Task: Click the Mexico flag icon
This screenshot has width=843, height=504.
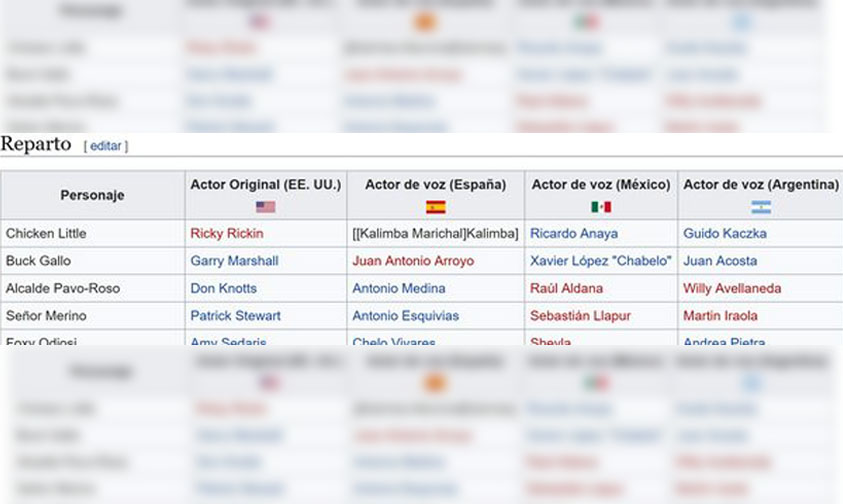Action: tap(600, 207)
